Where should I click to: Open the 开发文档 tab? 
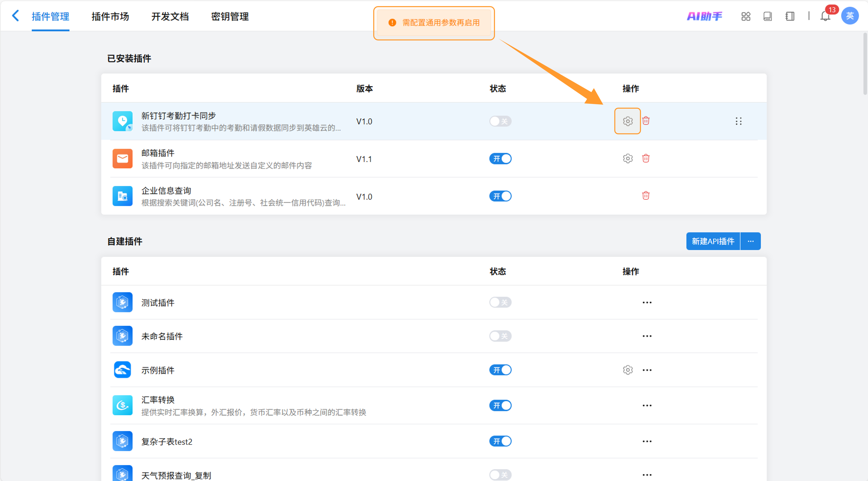[x=170, y=17]
